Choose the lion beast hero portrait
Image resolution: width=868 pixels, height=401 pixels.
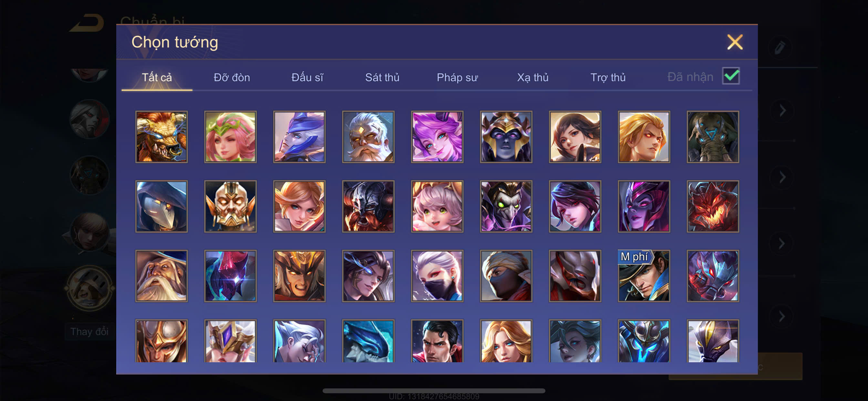pyautogui.click(x=161, y=137)
